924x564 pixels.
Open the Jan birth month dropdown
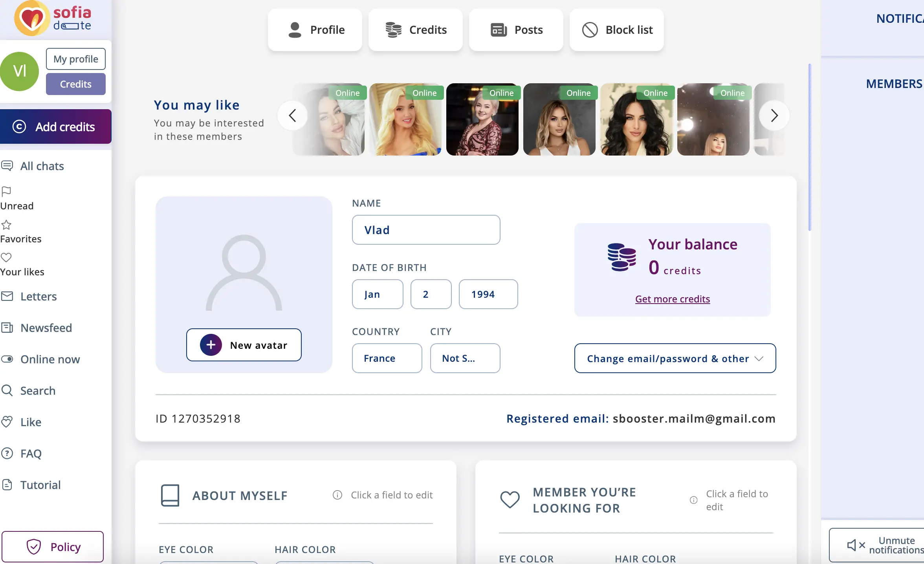click(377, 294)
